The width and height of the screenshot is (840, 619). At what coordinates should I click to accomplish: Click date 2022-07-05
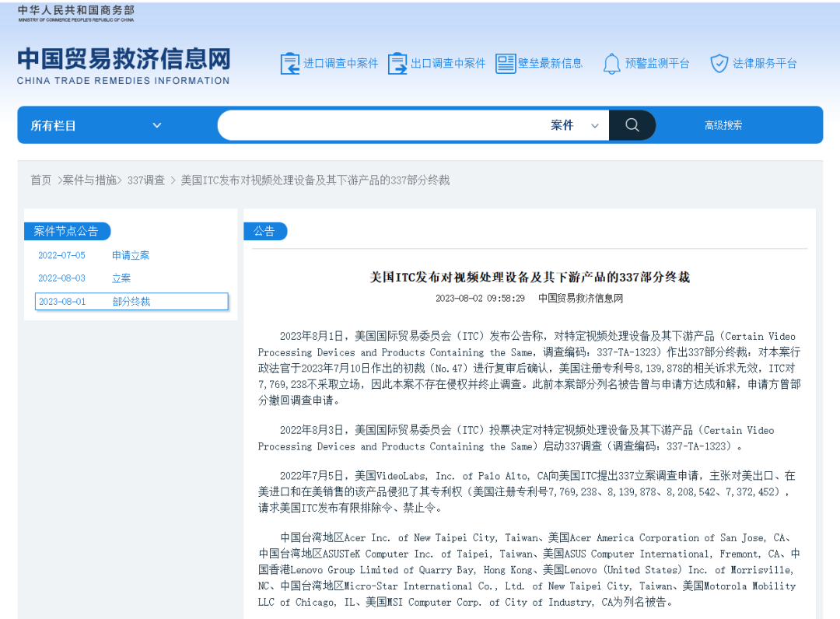pyautogui.click(x=61, y=255)
